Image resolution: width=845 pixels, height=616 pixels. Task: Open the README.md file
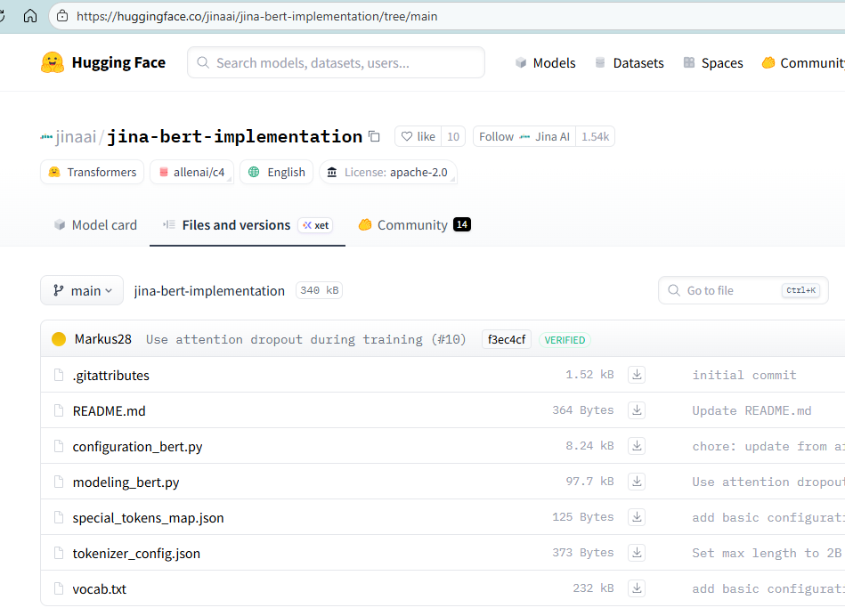point(109,410)
